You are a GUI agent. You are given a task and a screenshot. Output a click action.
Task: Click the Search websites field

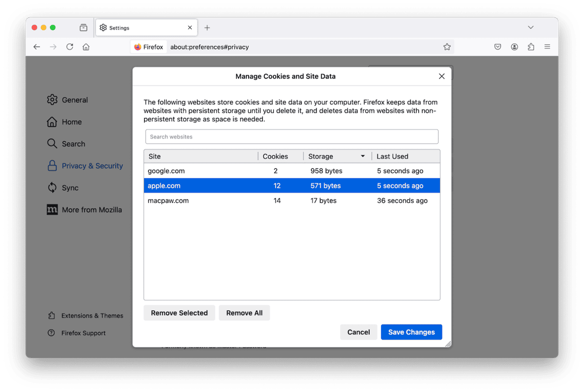(292, 137)
